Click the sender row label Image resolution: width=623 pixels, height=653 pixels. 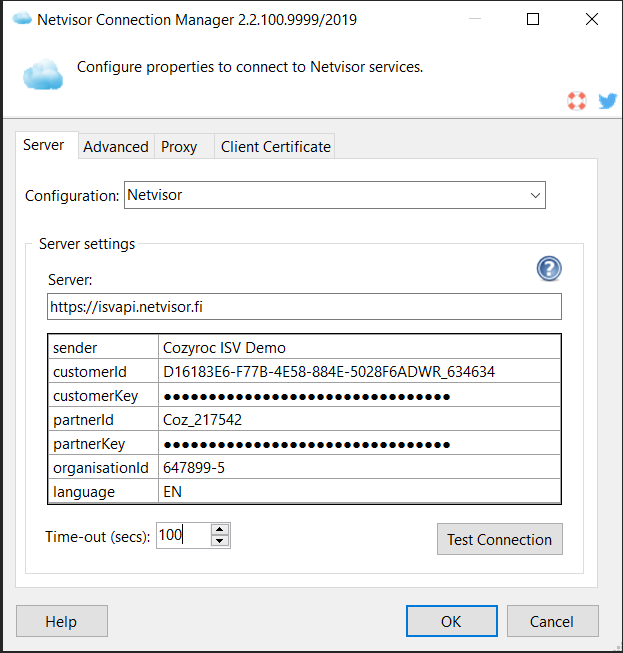click(103, 347)
